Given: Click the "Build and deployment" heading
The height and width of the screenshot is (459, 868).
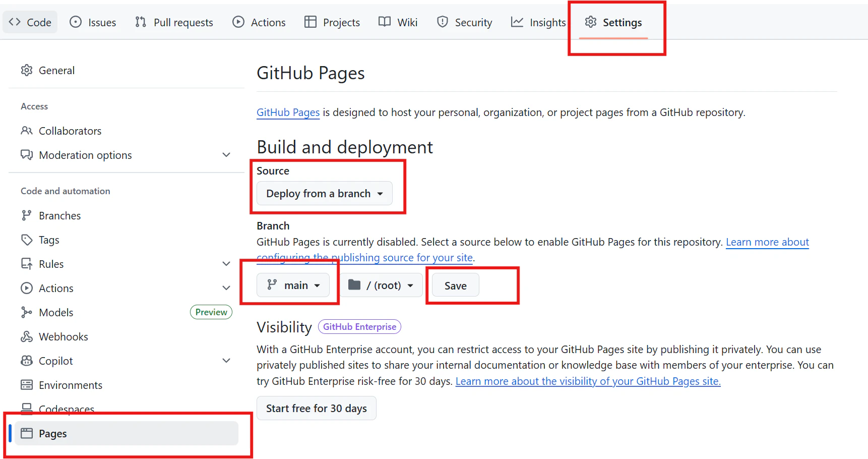Looking at the screenshot, I should tap(345, 147).
